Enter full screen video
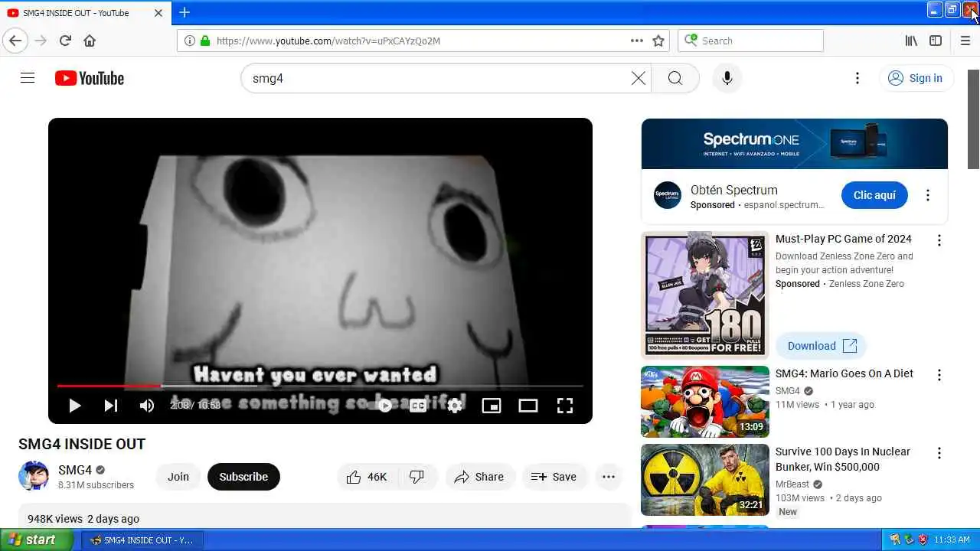Viewport: 980px width, 551px height. [565, 406]
